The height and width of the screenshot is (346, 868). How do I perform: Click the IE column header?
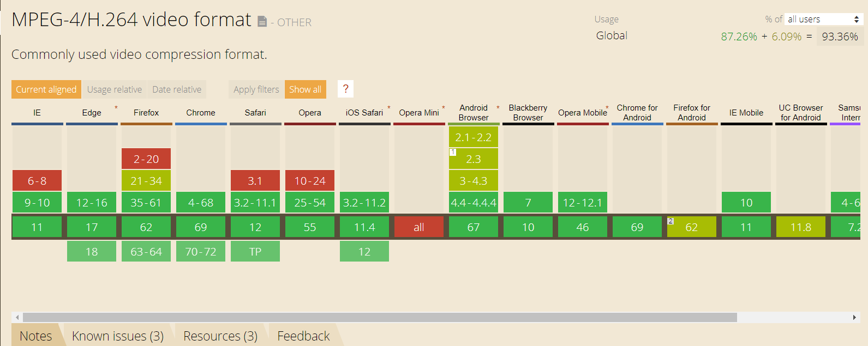click(x=37, y=113)
